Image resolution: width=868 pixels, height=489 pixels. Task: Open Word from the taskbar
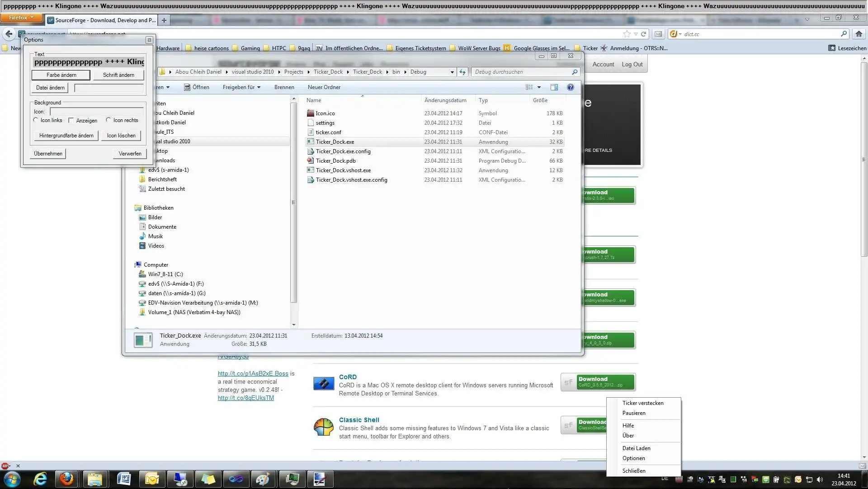123,479
